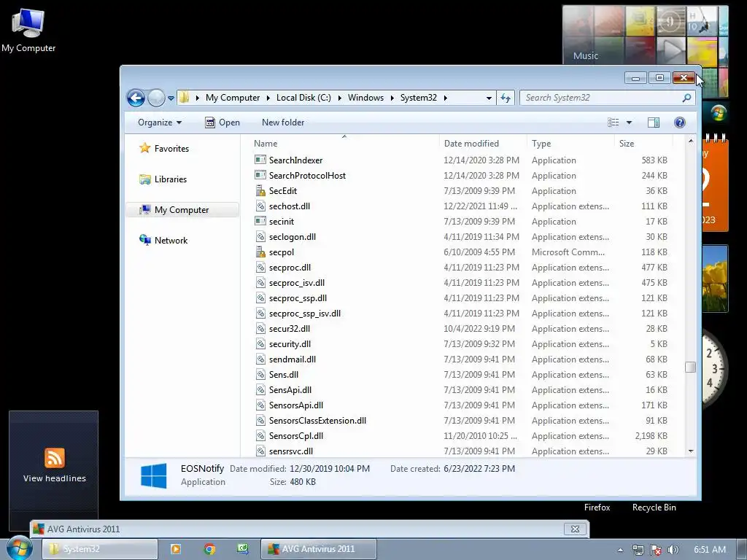Select file name security.dll

290,344
